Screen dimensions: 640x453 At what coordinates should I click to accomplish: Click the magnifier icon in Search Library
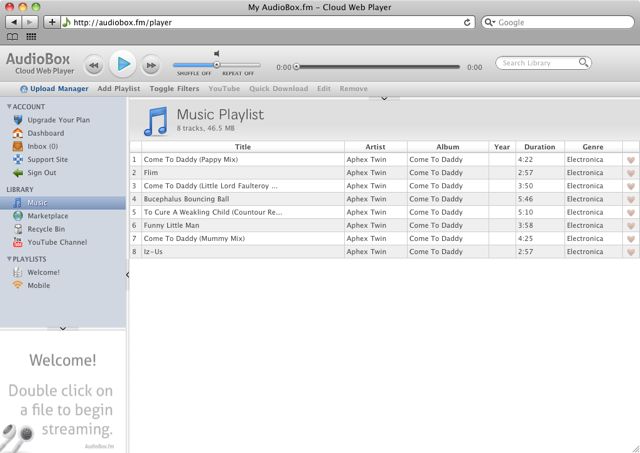pyautogui.click(x=584, y=62)
